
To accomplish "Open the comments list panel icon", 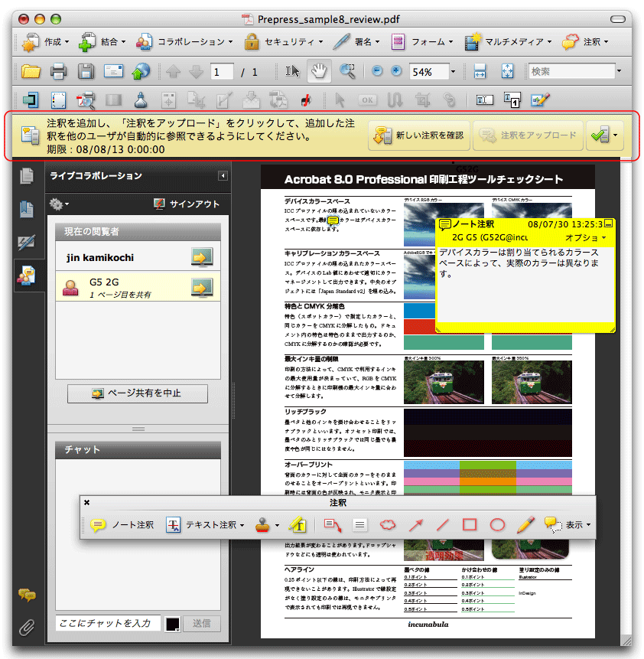I will coord(27,595).
